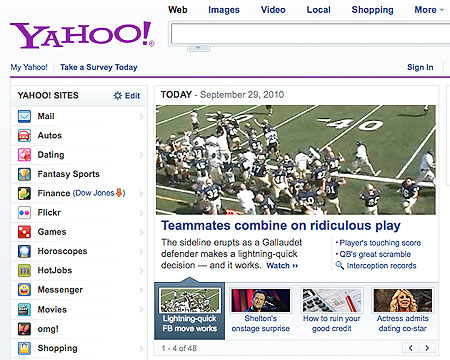Click the Games dice icon
Screen dimensions: 450x360
click(24, 232)
